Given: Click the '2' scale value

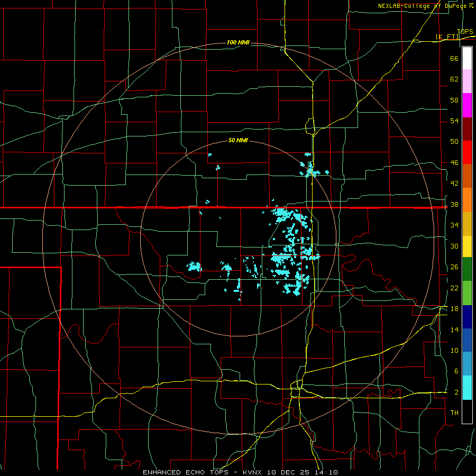Looking at the screenshot, I should click(456, 392).
